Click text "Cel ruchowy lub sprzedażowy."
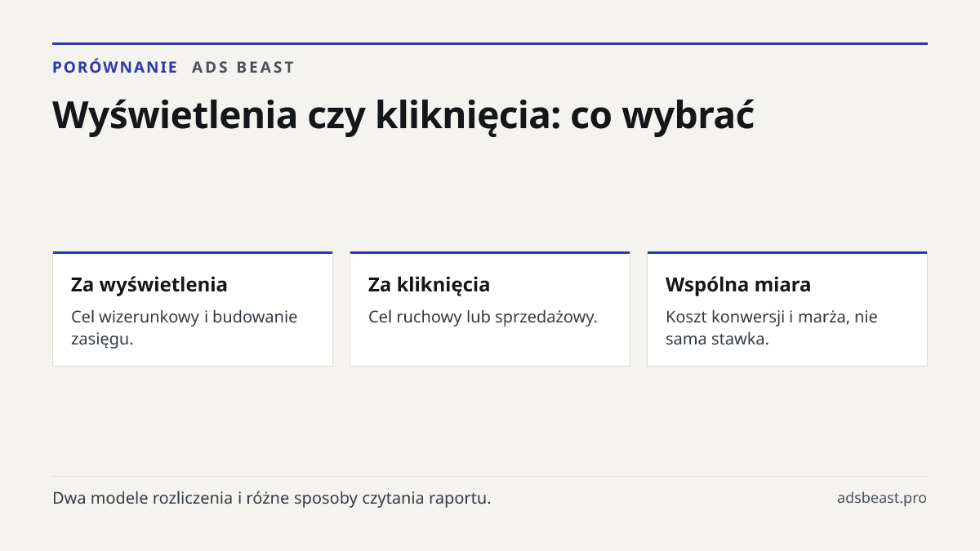The width and height of the screenshot is (980, 551). 483,317
